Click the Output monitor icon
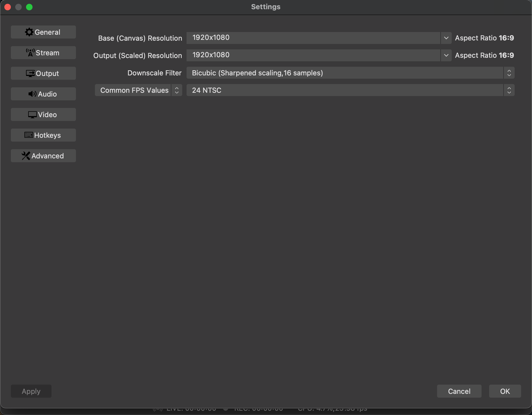532x415 pixels. tap(30, 73)
